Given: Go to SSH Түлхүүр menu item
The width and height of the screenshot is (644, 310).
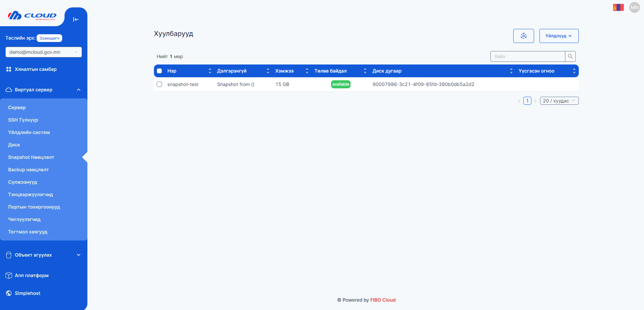Looking at the screenshot, I should click(23, 120).
